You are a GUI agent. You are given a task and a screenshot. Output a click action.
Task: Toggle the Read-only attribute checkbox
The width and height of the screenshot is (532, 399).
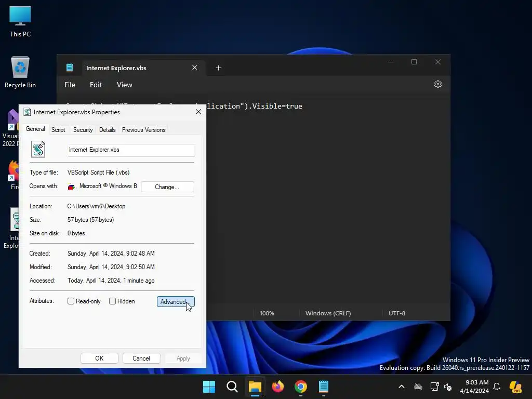(71, 301)
